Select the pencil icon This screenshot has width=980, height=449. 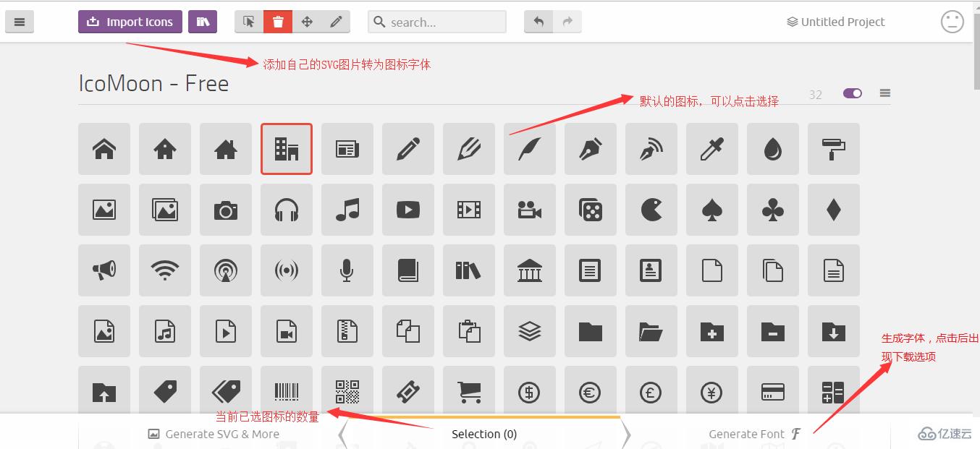point(408,149)
